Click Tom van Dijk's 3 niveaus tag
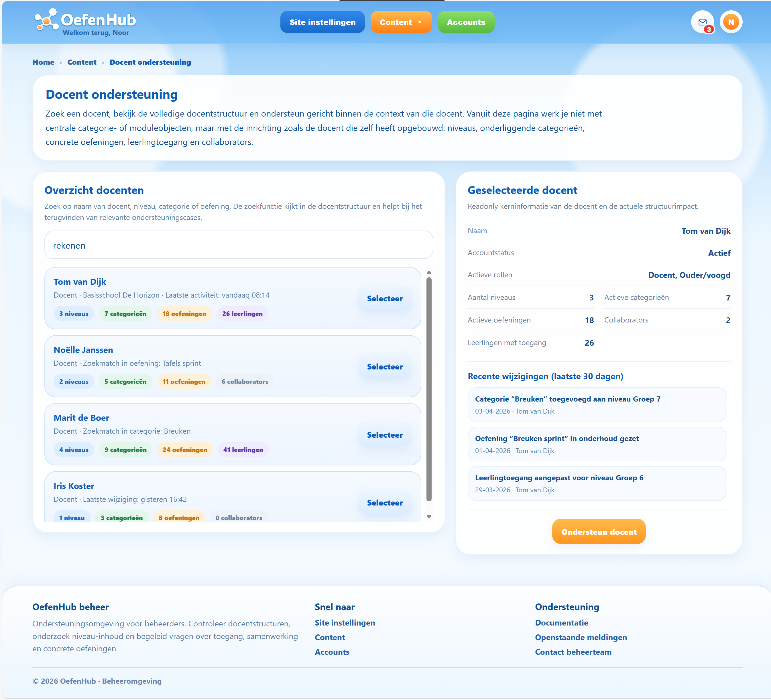Image resolution: width=771 pixels, height=700 pixels. tap(74, 314)
